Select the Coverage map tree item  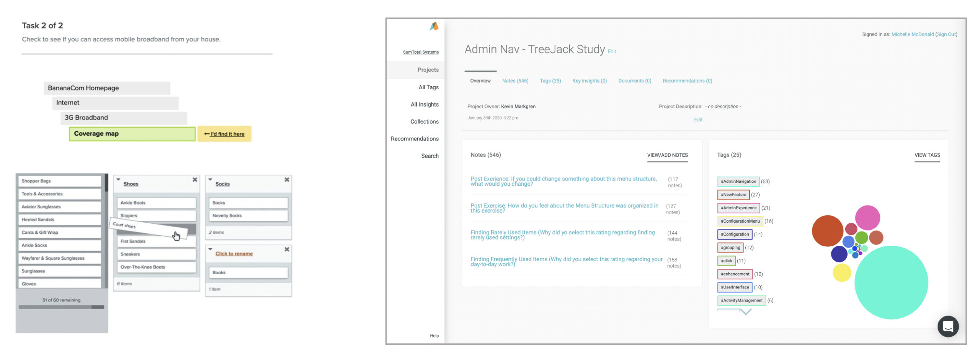tap(132, 134)
